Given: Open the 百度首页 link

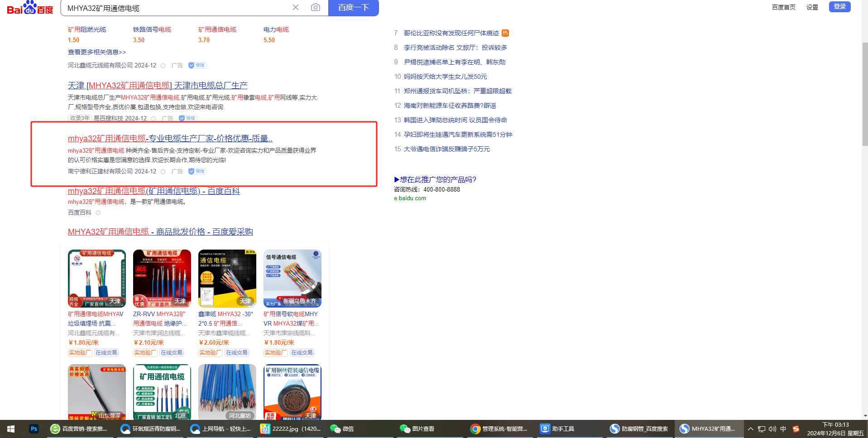Looking at the screenshot, I should point(784,7).
